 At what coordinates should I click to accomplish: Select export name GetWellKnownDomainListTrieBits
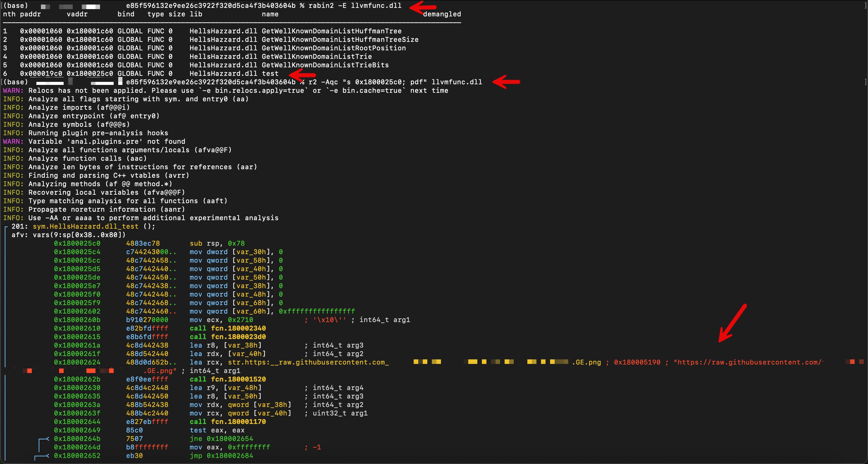click(325, 65)
